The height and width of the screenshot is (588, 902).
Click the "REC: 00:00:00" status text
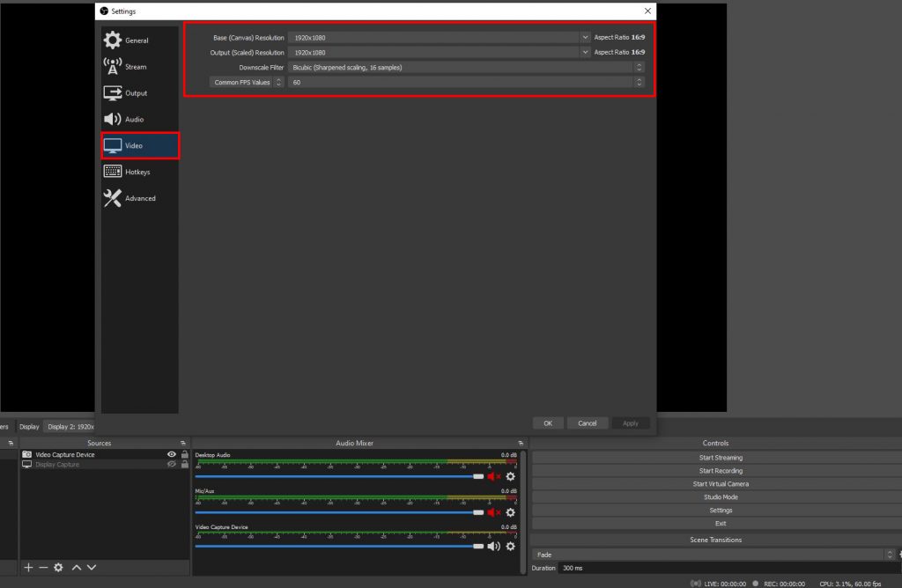coord(785,584)
